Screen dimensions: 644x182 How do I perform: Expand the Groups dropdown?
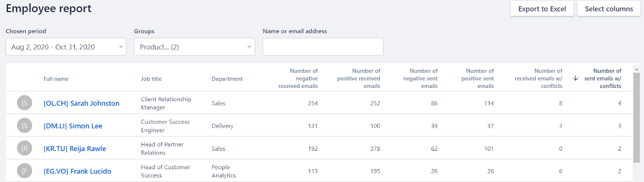[194, 47]
